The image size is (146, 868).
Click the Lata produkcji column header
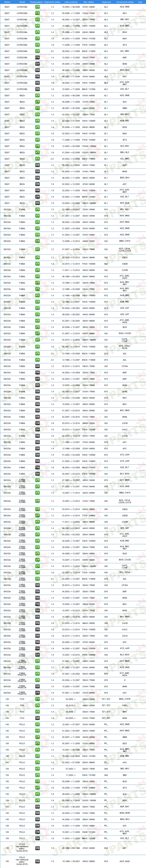tap(71, 2)
